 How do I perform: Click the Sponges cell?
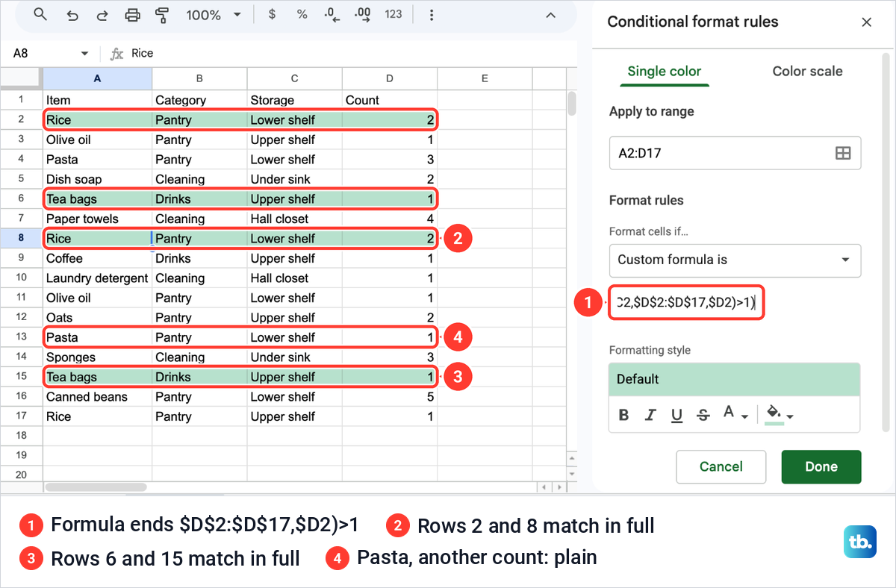coord(97,357)
